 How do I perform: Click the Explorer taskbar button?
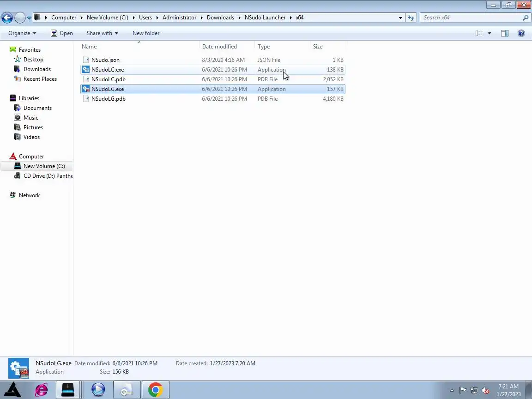point(68,390)
